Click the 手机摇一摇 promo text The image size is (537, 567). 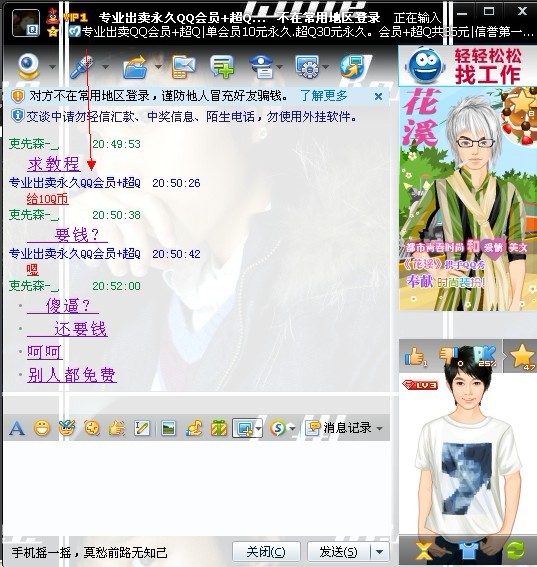[89, 552]
